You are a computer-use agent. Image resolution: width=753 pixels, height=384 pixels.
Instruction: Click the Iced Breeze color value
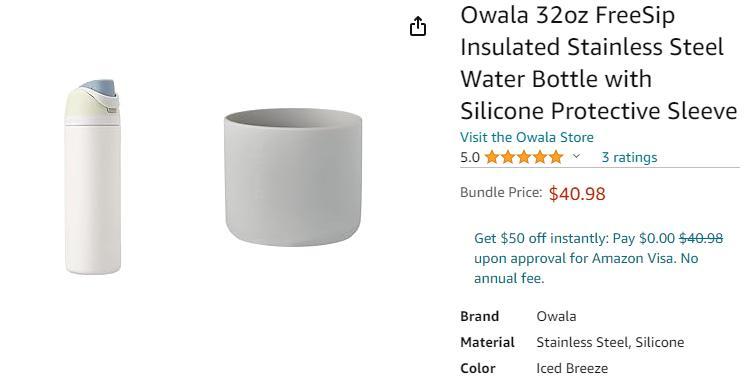coord(572,368)
